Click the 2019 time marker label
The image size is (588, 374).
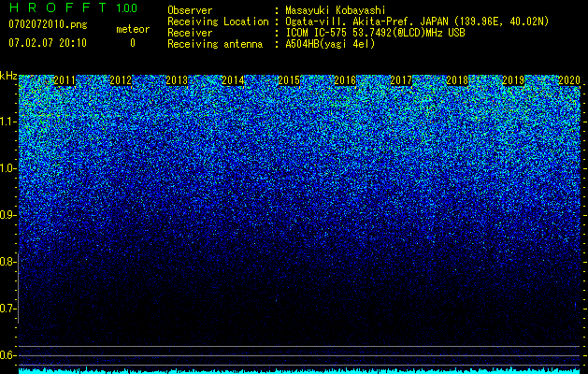coord(513,80)
